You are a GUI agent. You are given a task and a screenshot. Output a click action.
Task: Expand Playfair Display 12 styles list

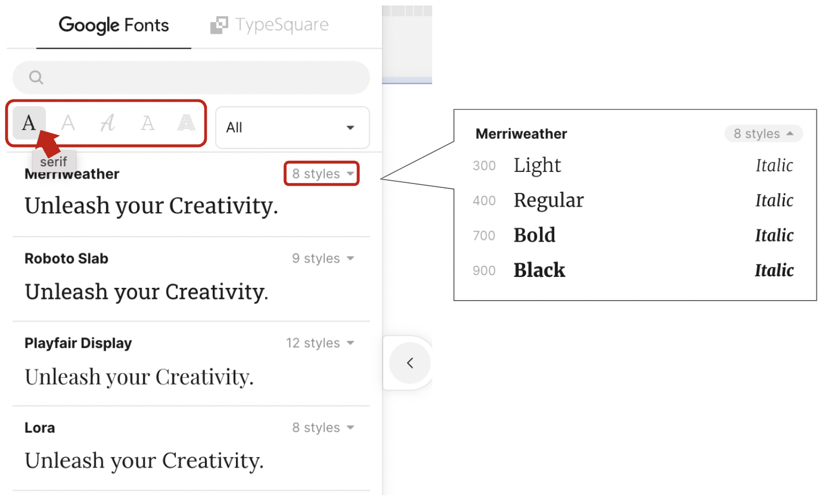pos(320,343)
